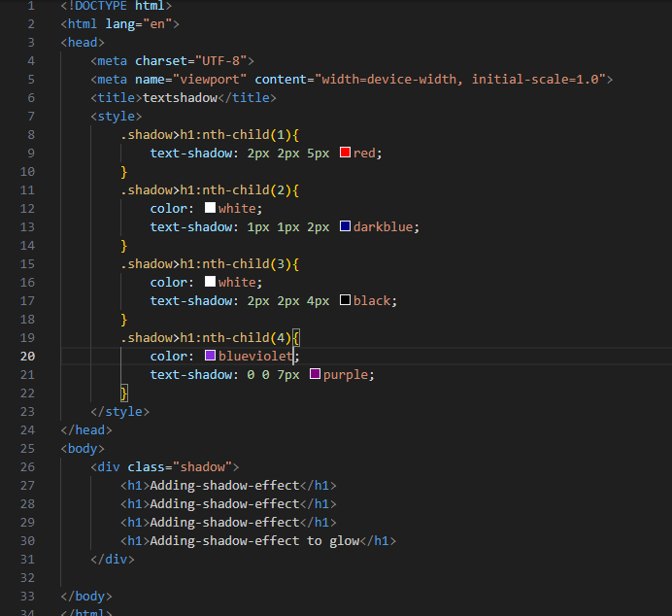Click the closing brace on line 22
Image resolution: width=672 pixels, height=616 pixels.
click(124, 394)
